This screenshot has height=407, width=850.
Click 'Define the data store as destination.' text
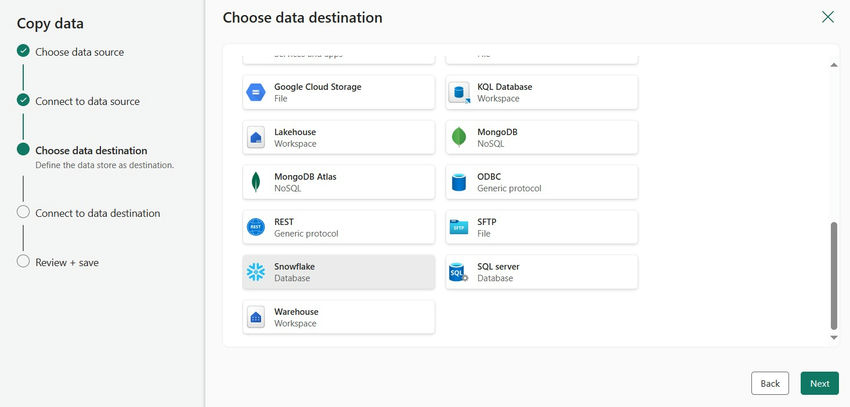pyautogui.click(x=105, y=165)
